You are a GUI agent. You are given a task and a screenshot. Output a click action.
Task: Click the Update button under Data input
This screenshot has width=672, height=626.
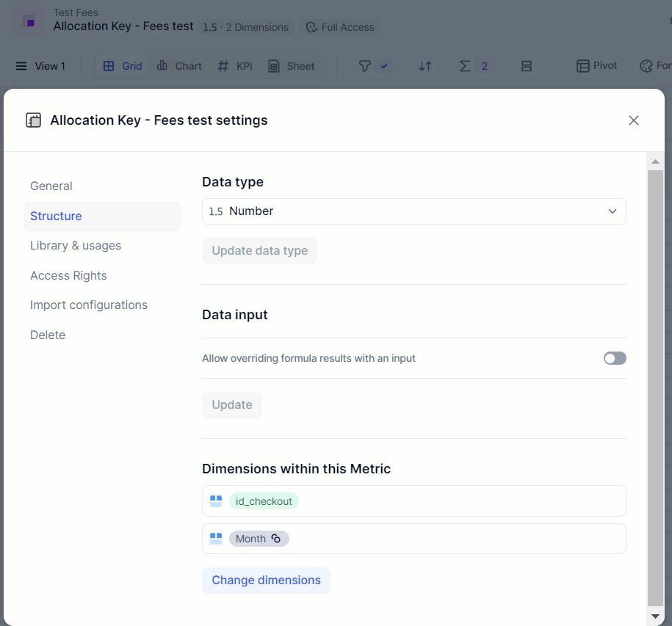(232, 404)
